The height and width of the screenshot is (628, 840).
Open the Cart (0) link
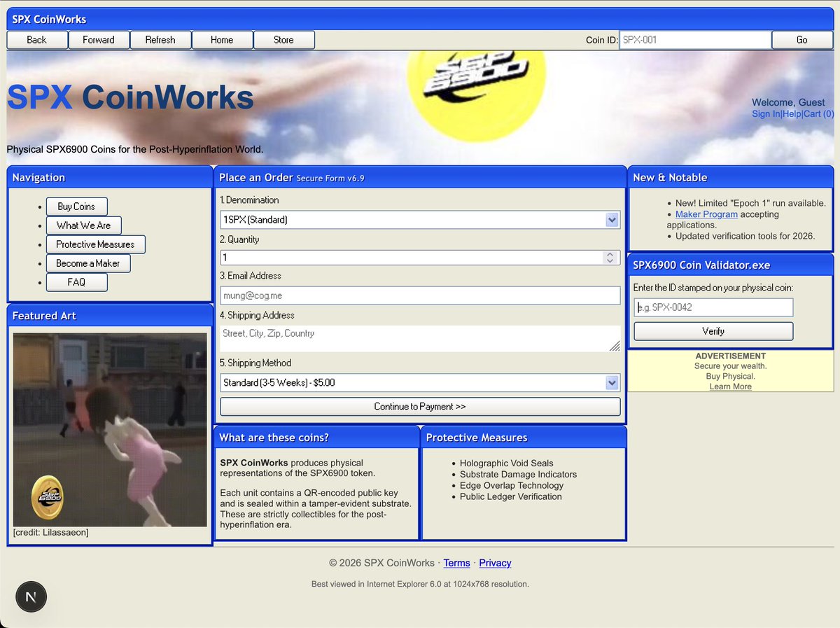click(818, 113)
